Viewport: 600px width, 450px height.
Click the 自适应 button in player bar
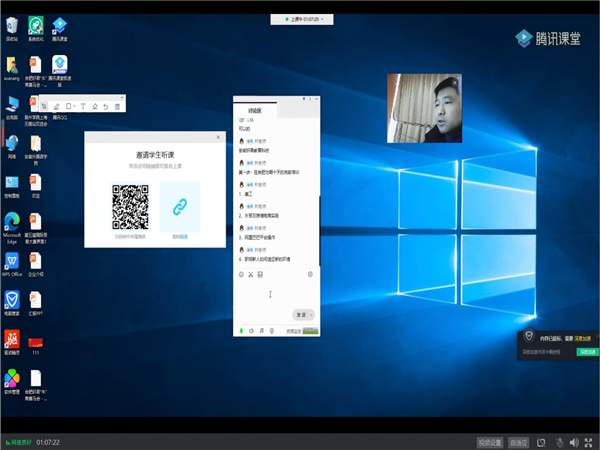[517, 441]
